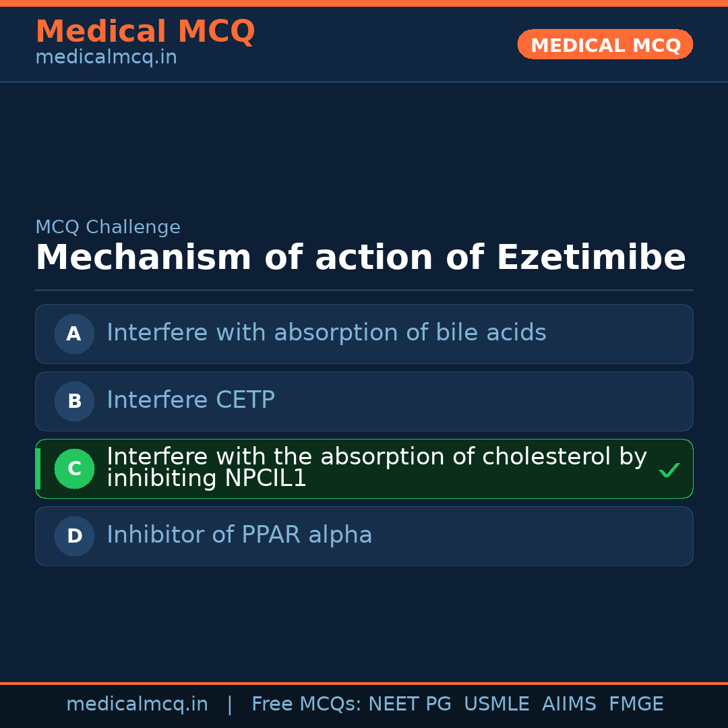The height and width of the screenshot is (728, 728).
Task: Select the letter D circle badge
Action: (74, 536)
